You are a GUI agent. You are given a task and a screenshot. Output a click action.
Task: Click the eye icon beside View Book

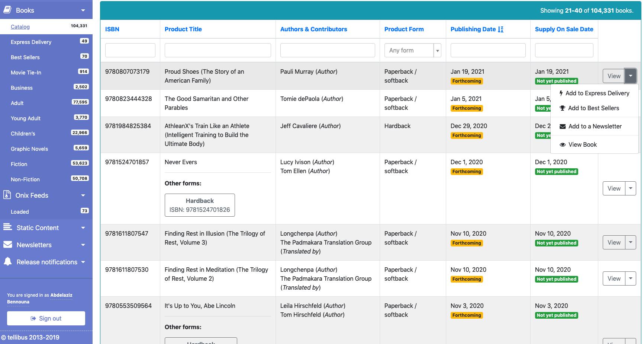(563, 144)
